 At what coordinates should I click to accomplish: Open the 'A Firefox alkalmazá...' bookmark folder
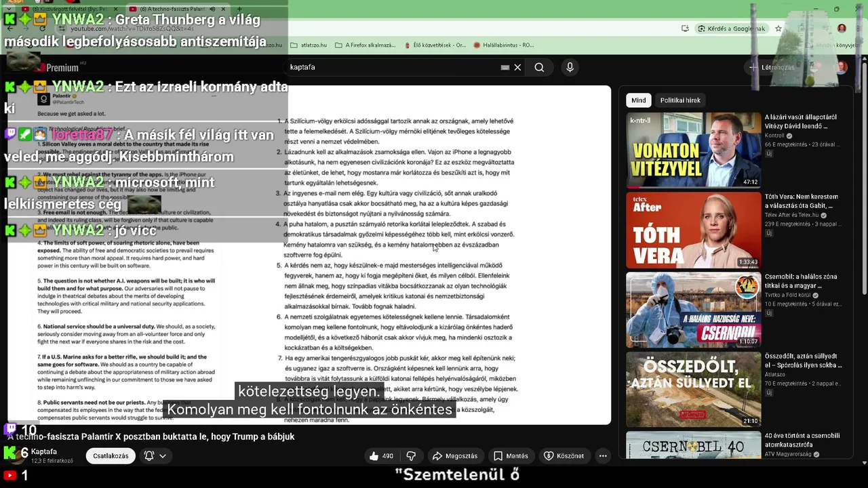365,45
